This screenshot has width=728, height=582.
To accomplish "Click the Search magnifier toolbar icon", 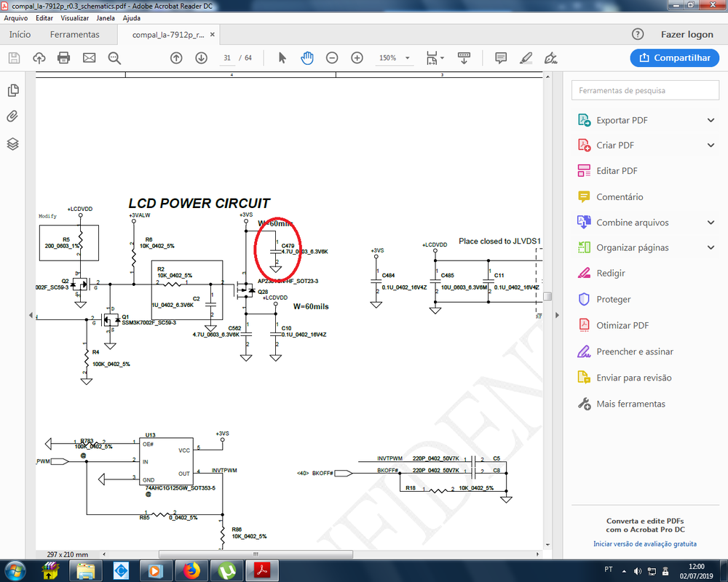I will 114,58.
